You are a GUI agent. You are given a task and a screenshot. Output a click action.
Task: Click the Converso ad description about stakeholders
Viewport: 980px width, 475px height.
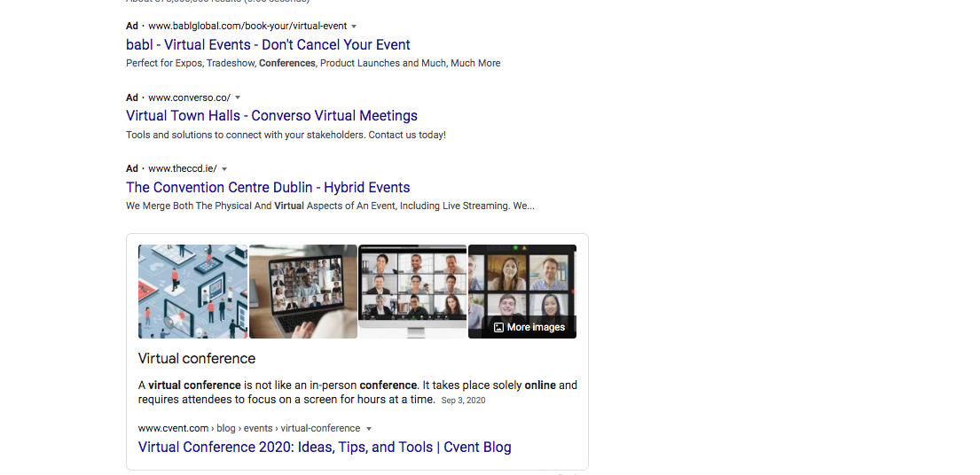click(x=286, y=135)
